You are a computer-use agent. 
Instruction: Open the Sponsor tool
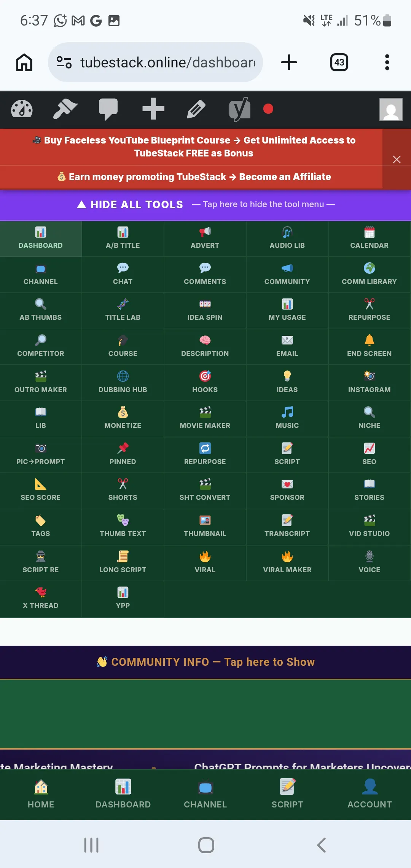(287, 491)
